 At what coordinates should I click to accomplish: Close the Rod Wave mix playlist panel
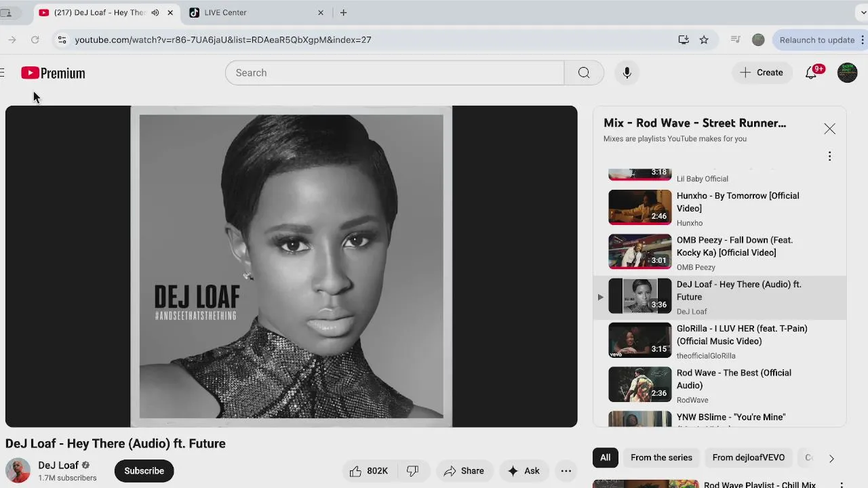[829, 129]
